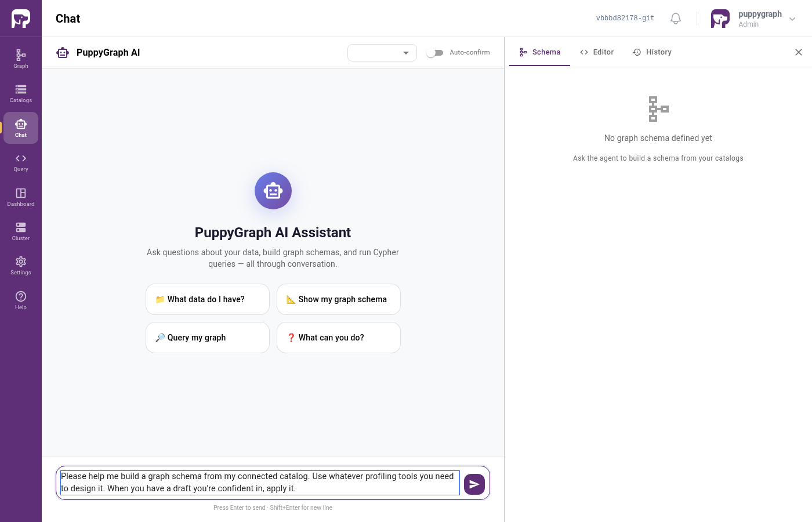Image resolution: width=812 pixels, height=522 pixels.
Task: Go to the Query page icon
Action: [21, 162]
